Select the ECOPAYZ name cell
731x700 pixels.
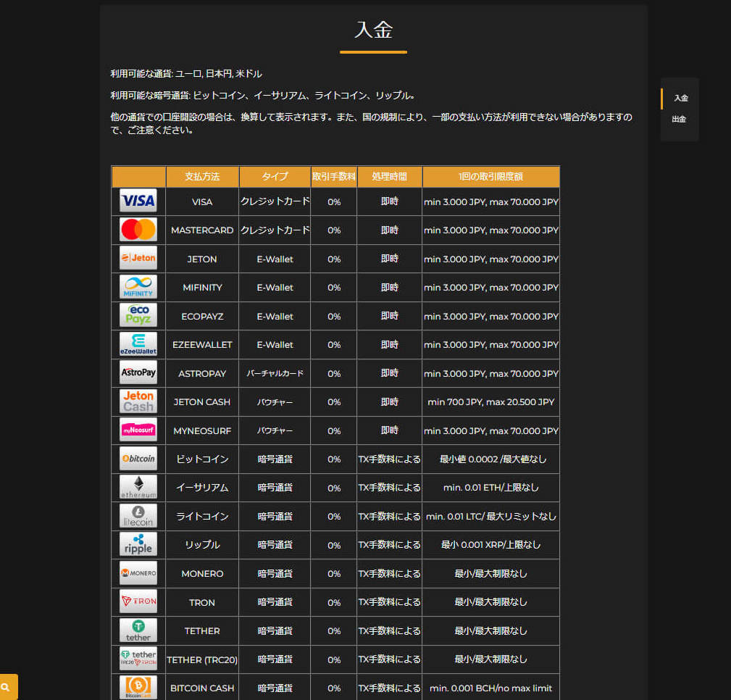tap(202, 316)
